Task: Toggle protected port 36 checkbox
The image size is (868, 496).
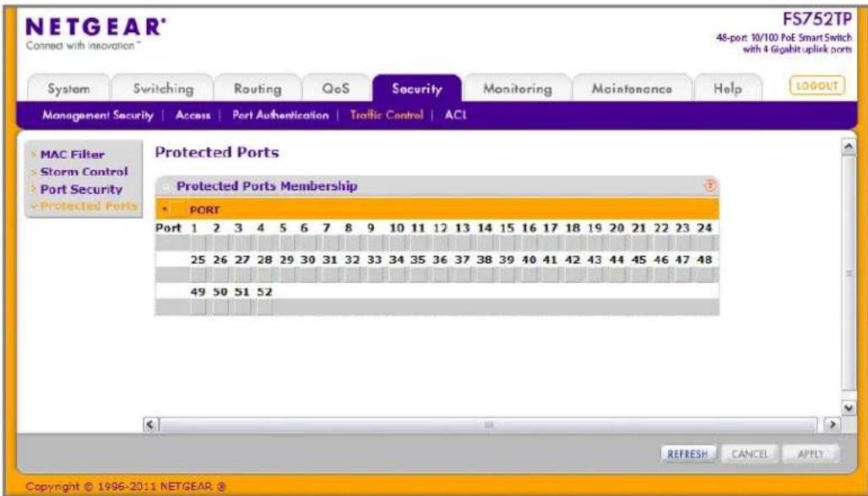Action: point(440,275)
